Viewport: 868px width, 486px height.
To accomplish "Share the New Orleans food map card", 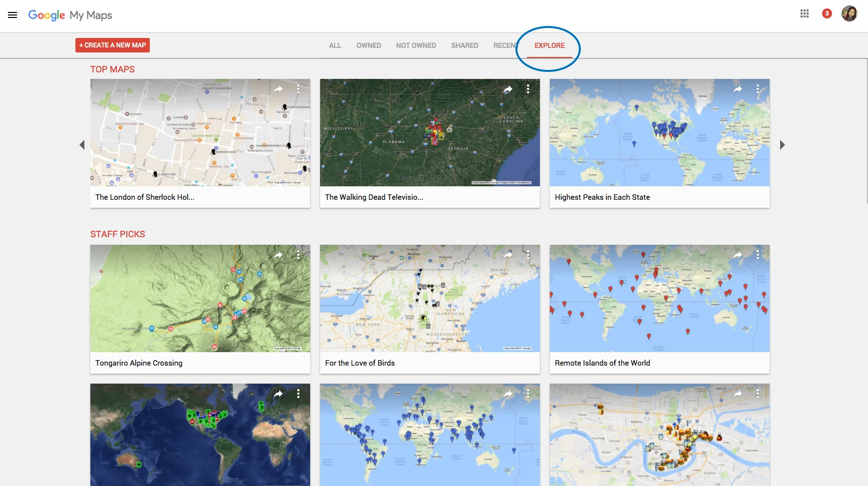I will click(x=738, y=394).
